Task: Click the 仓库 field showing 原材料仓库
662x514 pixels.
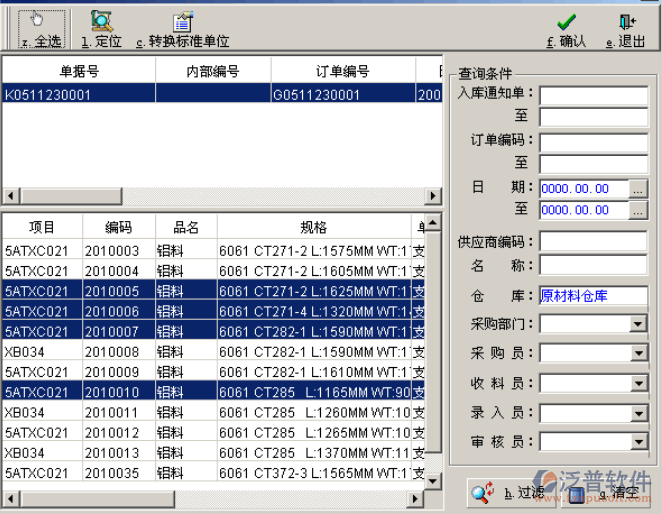Action: [x=593, y=296]
